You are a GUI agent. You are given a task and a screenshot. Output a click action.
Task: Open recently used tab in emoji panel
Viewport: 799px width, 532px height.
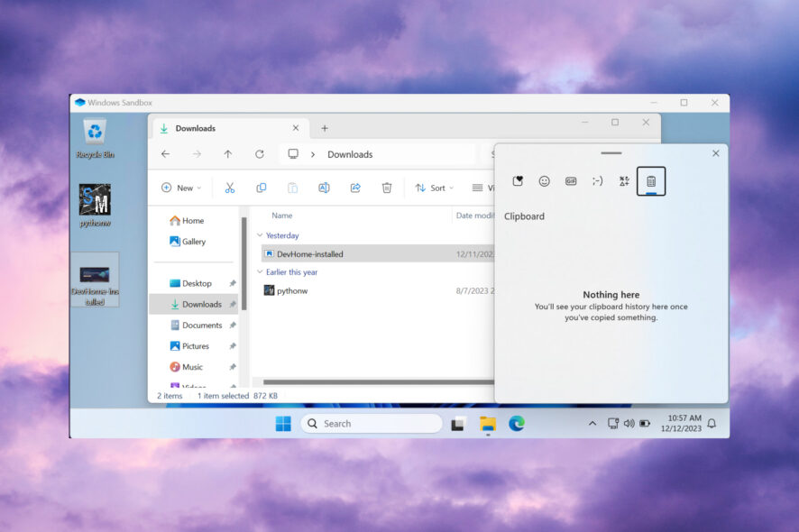[518, 181]
